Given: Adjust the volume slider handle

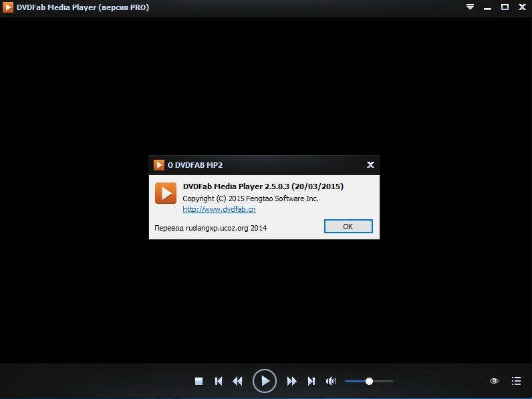Looking at the screenshot, I should (x=369, y=381).
